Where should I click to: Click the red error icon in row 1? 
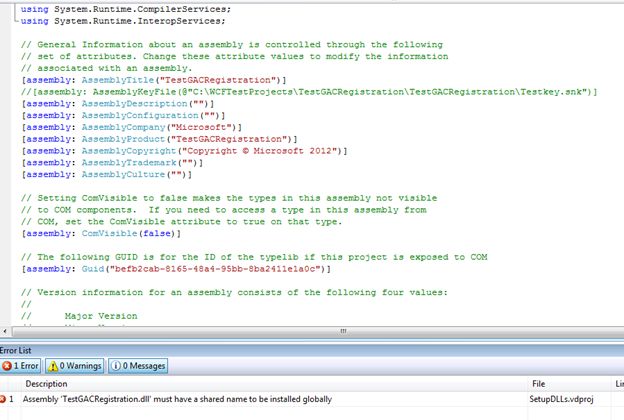pos(3,399)
